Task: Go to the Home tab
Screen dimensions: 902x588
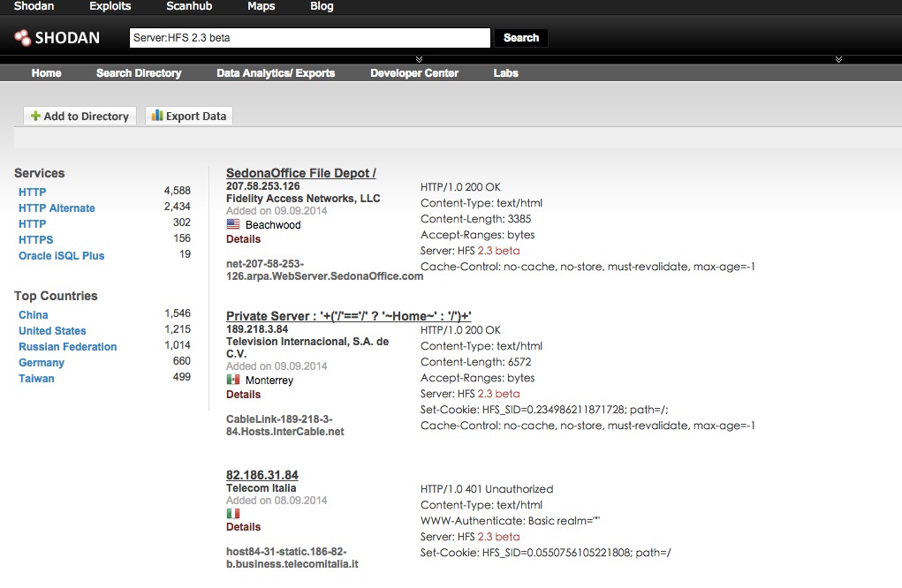Action: click(46, 73)
